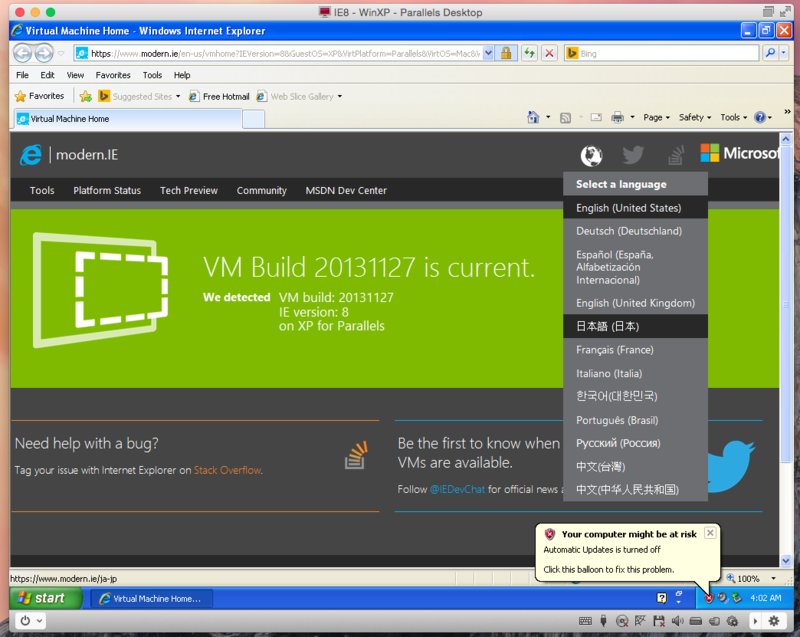800x637 pixels.
Task: Open the Parallels CD/DVD drive icon
Action: [622, 621]
